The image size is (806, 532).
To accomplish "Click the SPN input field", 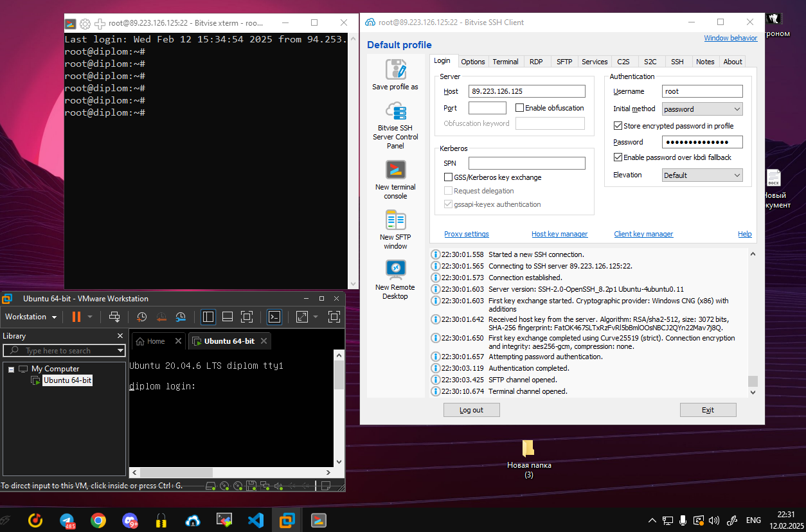I will pyautogui.click(x=527, y=163).
